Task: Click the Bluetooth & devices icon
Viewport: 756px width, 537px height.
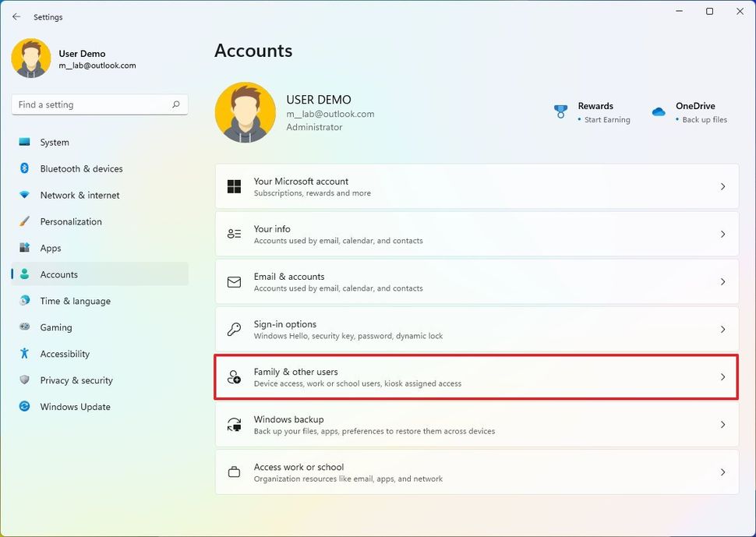Action: point(24,168)
